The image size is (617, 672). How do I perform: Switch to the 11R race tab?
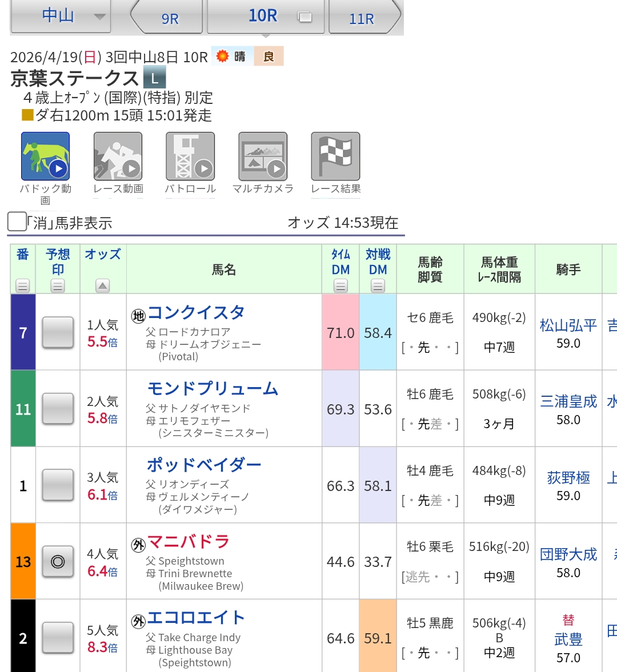pyautogui.click(x=362, y=19)
